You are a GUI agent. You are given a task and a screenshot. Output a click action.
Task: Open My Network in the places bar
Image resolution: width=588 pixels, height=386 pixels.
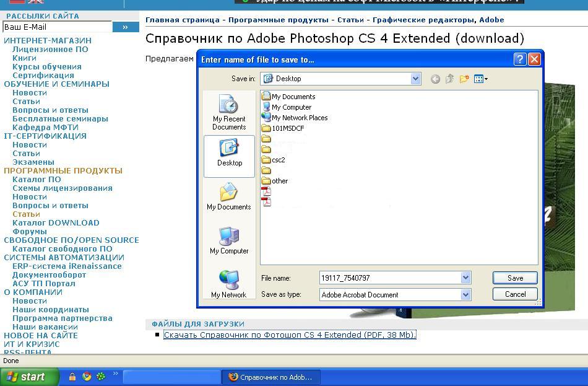pos(229,284)
